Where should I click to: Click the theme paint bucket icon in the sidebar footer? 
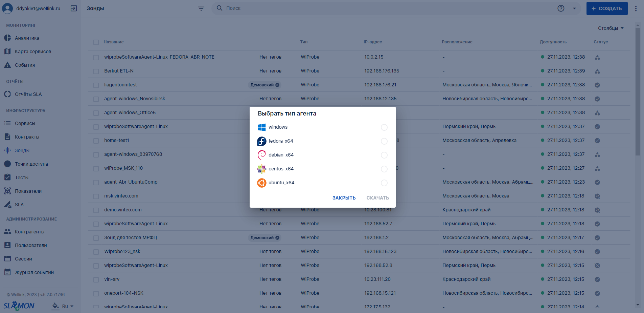[x=55, y=306]
